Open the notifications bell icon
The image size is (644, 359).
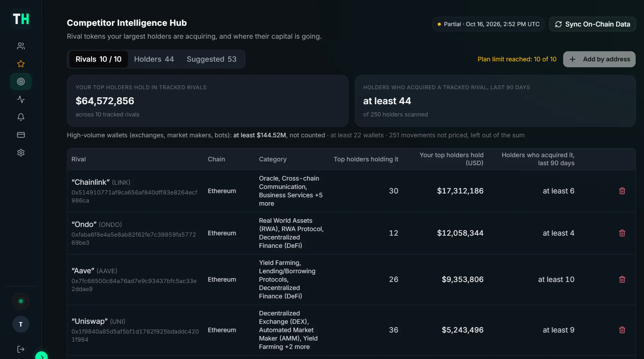coord(21,117)
